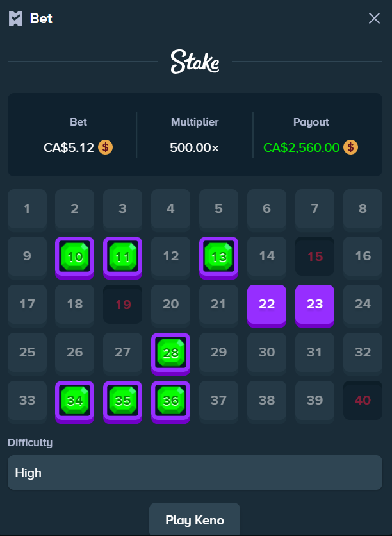Click the Stake logo
This screenshot has width=392, height=536.
click(x=195, y=62)
